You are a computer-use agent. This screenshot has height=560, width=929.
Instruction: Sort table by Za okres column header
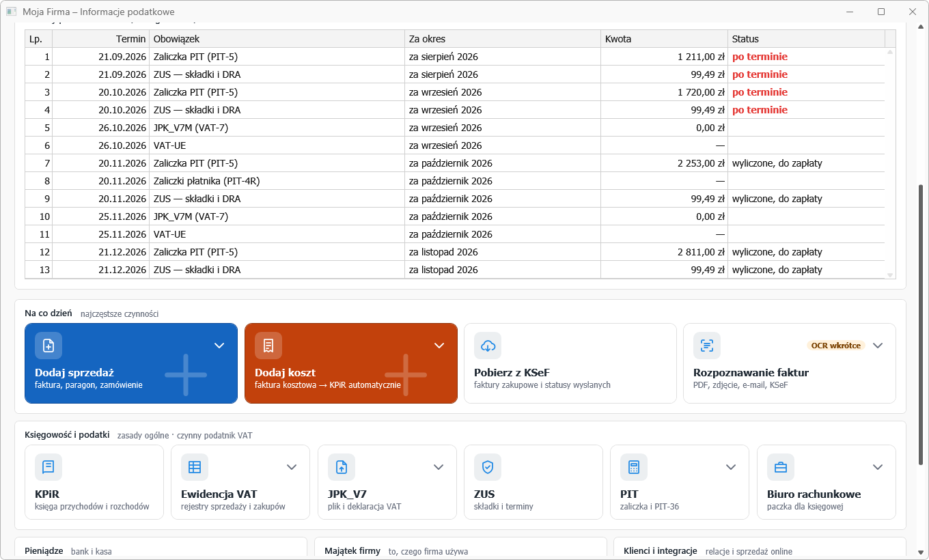tap(503, 39)
